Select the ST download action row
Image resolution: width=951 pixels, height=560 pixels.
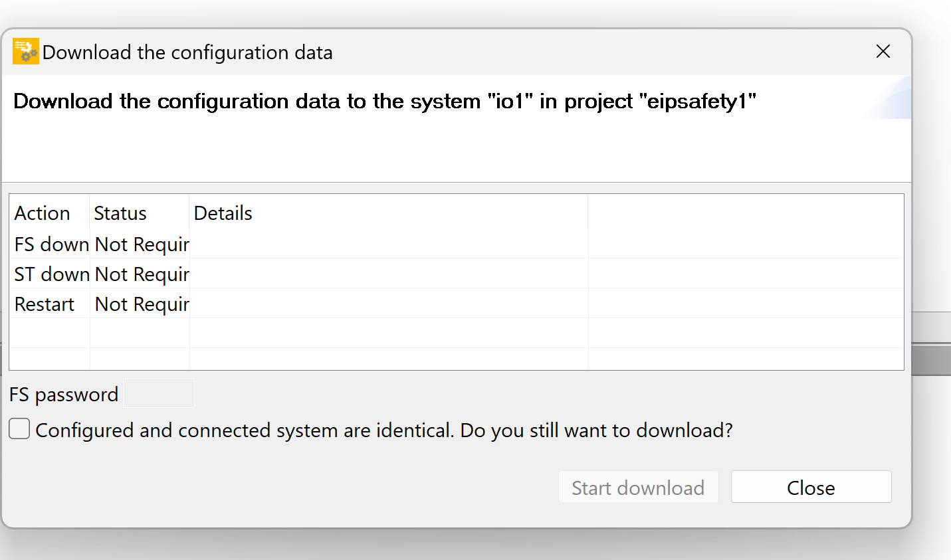pos(457,274)
